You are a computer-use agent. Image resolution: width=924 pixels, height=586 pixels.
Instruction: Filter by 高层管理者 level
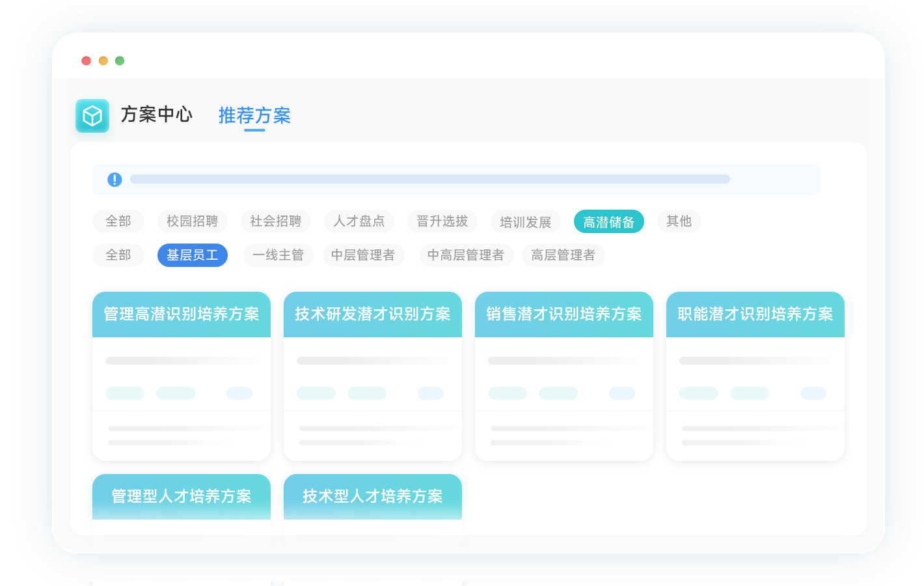[x=563, y=255]
